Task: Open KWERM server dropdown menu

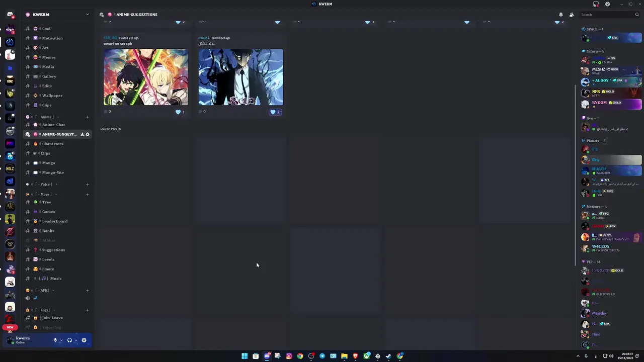Action: pyautogui.click(x=87, y=15)
